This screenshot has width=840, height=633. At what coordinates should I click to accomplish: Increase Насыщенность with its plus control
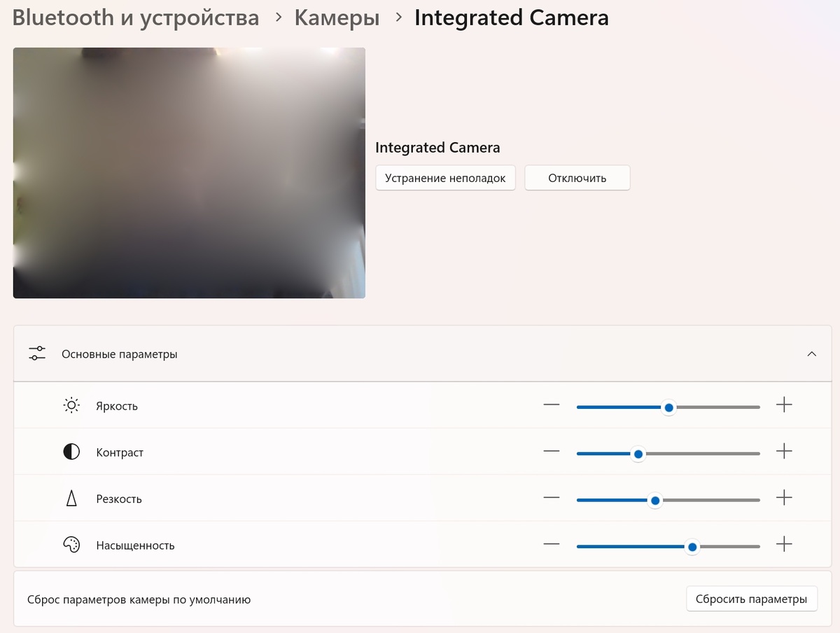click(785, 545)
